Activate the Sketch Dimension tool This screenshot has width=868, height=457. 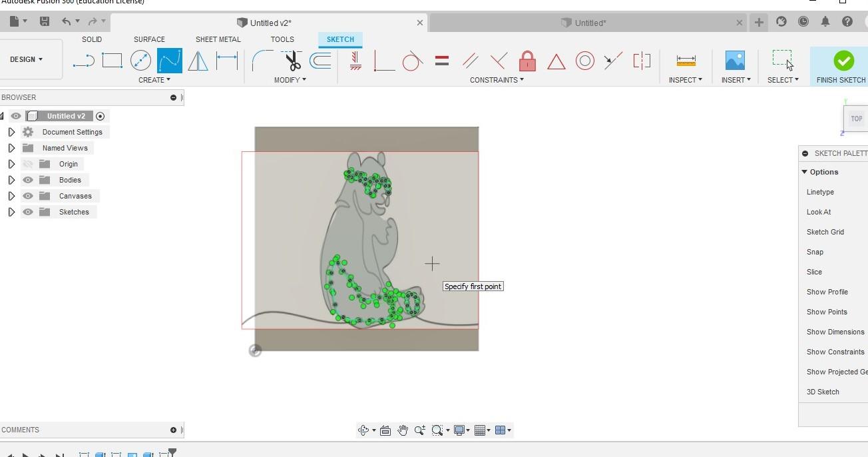click(x=227, y=61)
